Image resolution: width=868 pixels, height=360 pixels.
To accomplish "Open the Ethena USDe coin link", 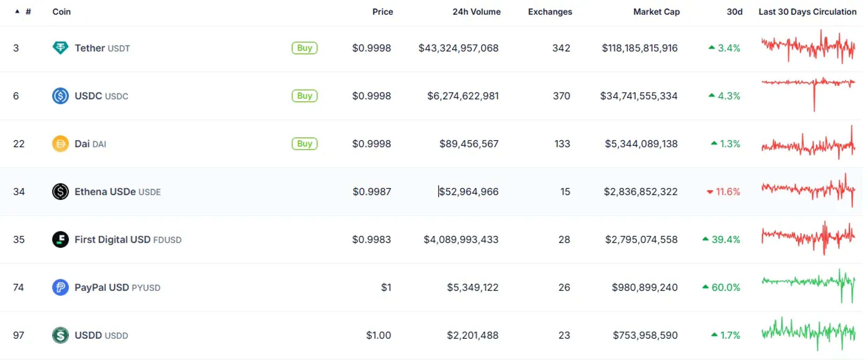I will [118, 192].
